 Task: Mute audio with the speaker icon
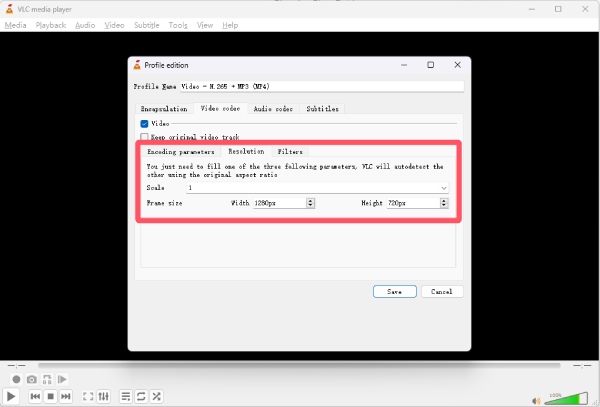point(536,400)
